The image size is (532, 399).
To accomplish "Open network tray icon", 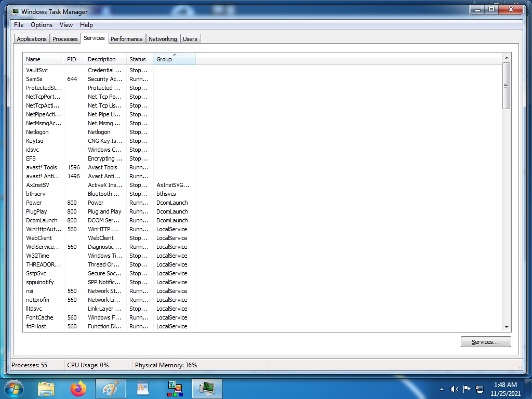I will pos(480,389).
